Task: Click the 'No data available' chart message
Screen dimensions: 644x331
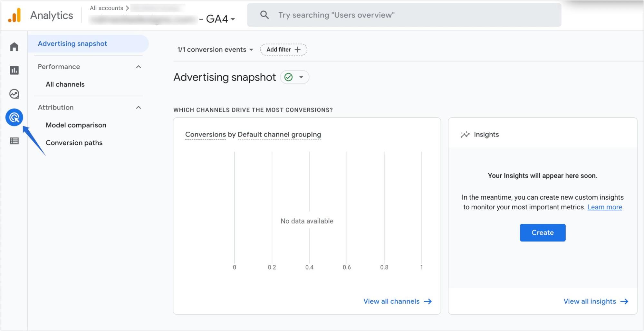Action: point(307,221)
